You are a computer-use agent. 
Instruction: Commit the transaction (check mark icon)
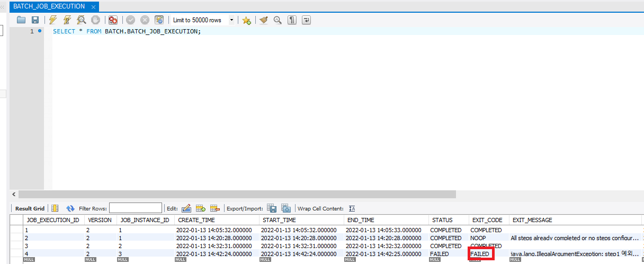click(130, 20)
